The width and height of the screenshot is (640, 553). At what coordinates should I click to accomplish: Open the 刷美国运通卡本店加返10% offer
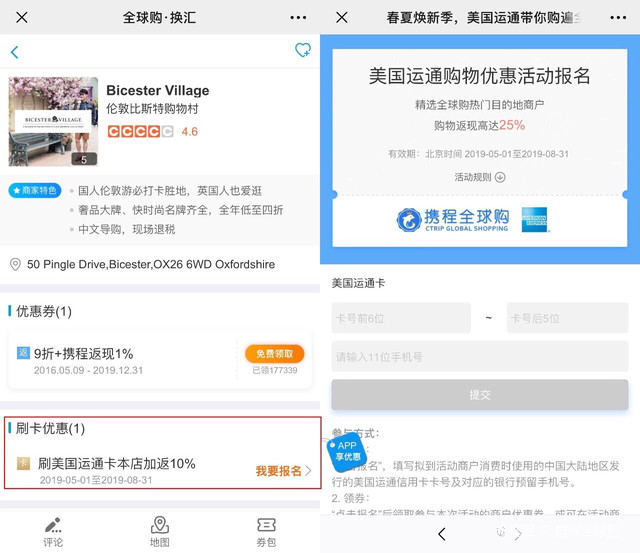click(117, 464)
